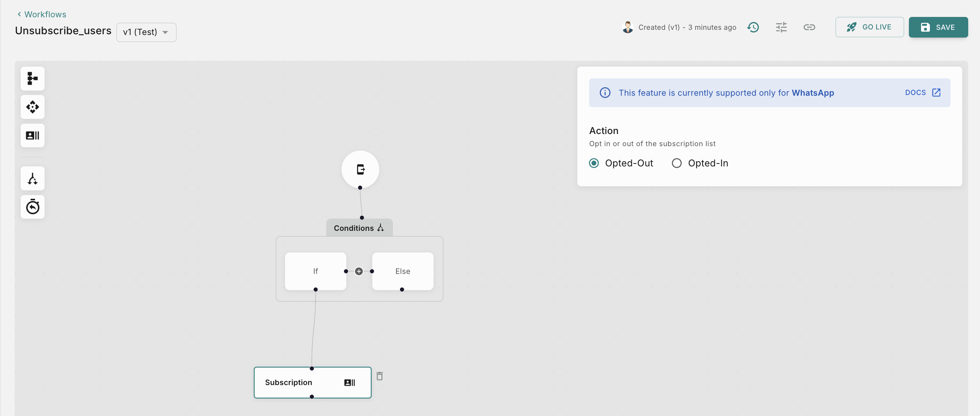The height and width of the screenshot is (416, 980).
Task: Open the DOCS external link
Action: [x=923, y=92]
